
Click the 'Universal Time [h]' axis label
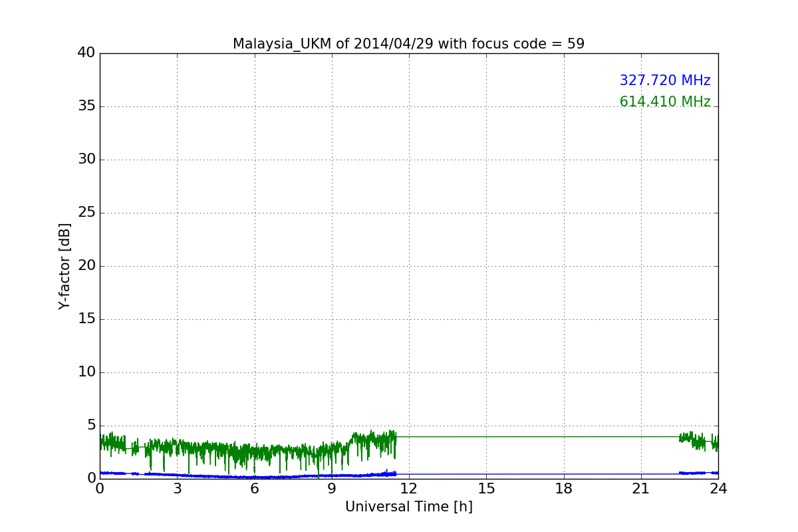click(409, 507)
